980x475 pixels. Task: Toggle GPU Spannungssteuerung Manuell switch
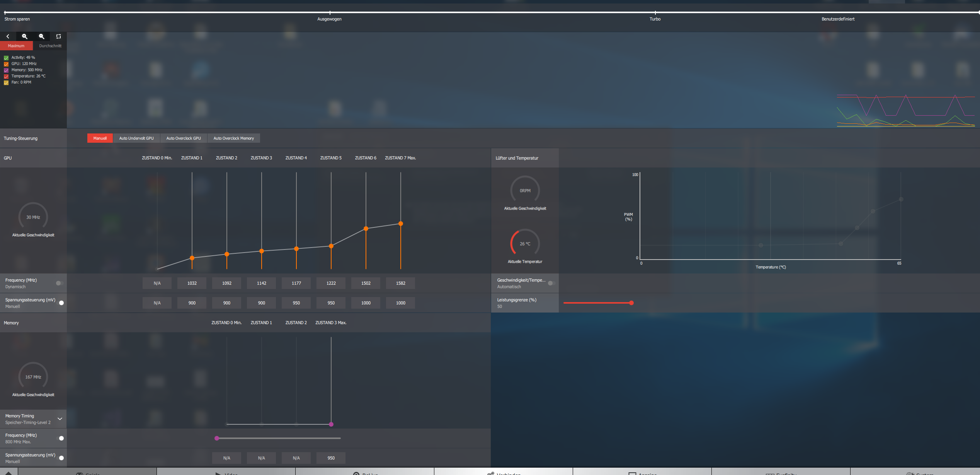point(60,303)
